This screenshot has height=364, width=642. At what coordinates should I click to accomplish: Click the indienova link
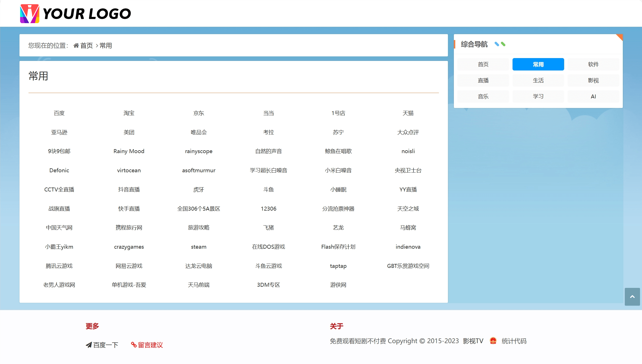(x=408, y=247)
